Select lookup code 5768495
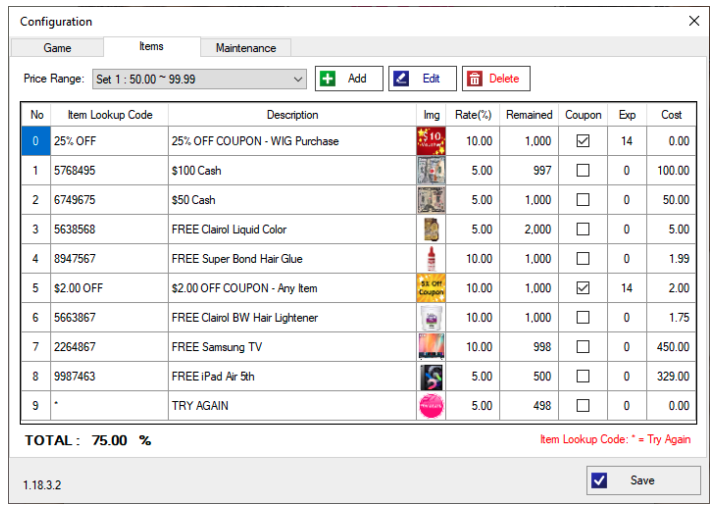The width and height of the screenshot is (718, 515). (x=75, y=171)
